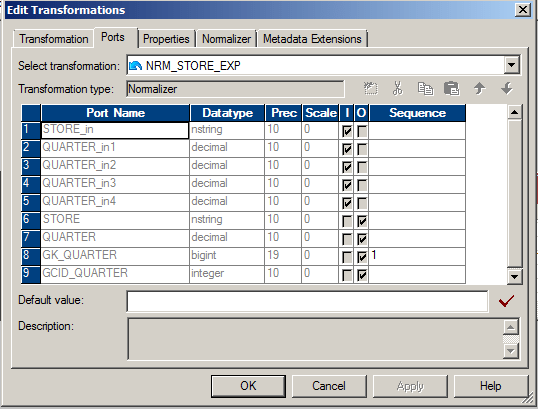Click ports table scrollbar up arrow
The width and height of the screenshot is (548, 413).
(514, 112)
